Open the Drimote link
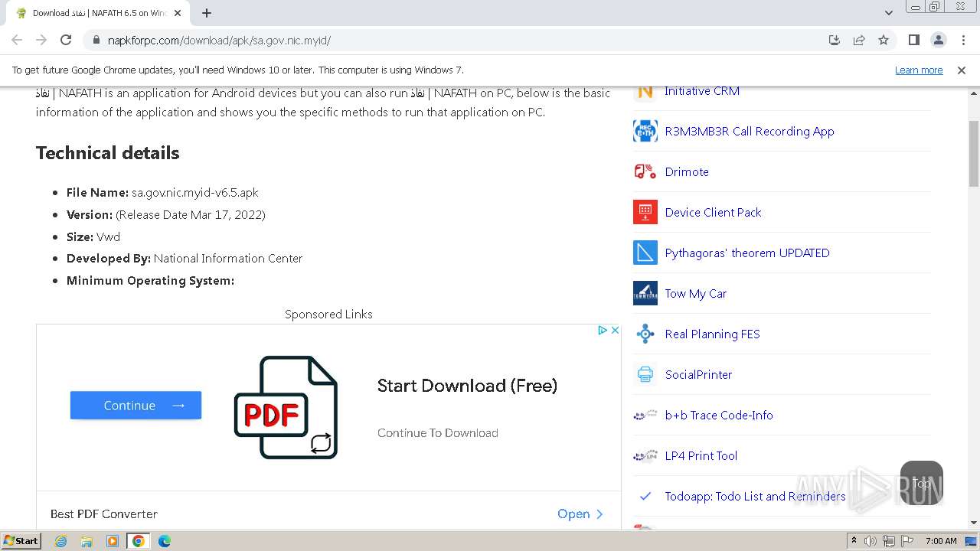 click(x=687, y=172)
